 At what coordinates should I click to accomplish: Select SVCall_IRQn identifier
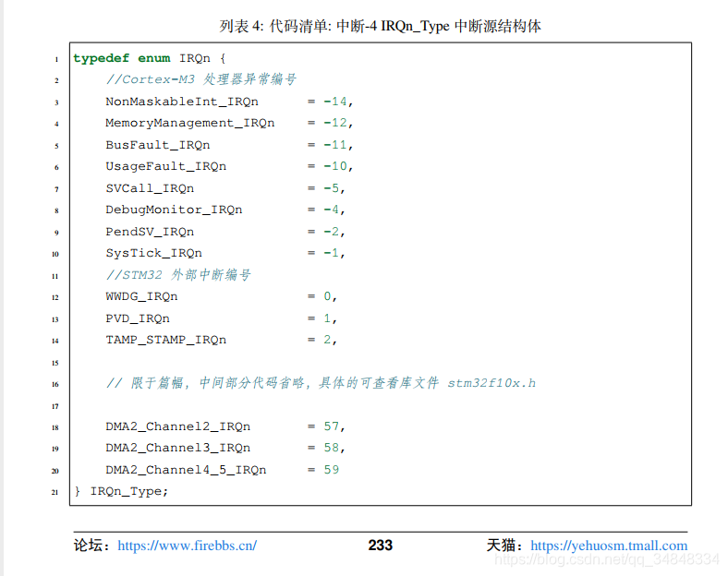tap(150, 188)
